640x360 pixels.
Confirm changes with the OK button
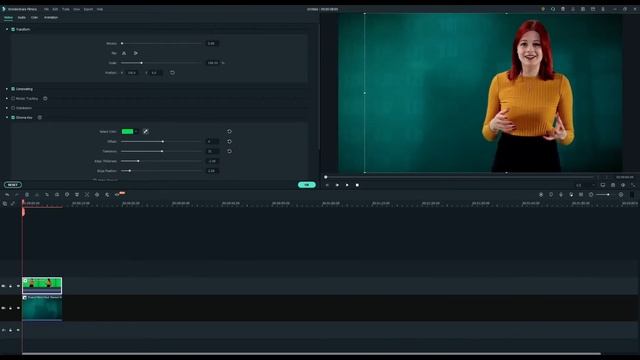pyautogui.click(x=307, y=185)
